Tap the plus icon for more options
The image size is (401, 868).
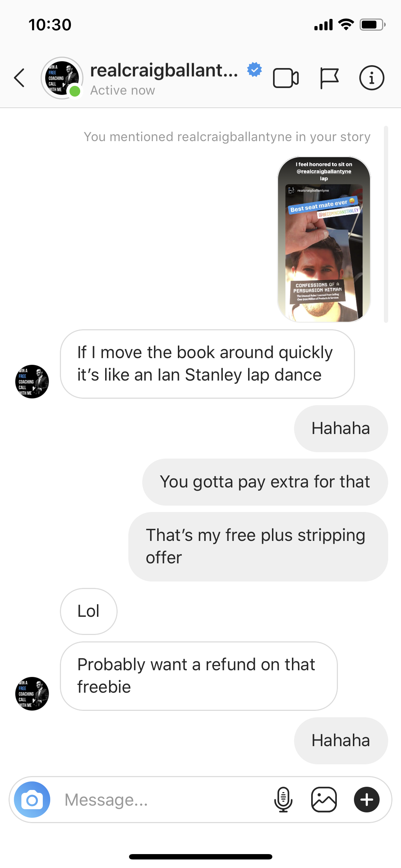click(x=366, y=800)
